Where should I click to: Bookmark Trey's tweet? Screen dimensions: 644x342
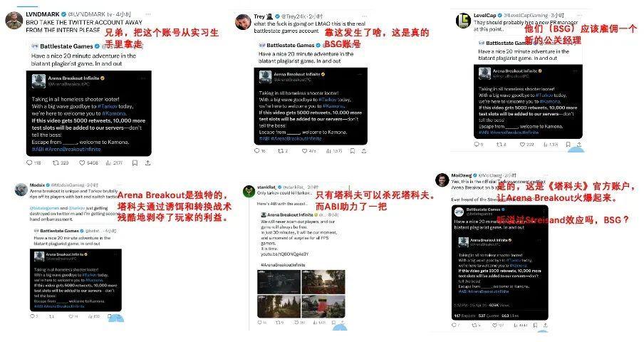pos(353,151)
